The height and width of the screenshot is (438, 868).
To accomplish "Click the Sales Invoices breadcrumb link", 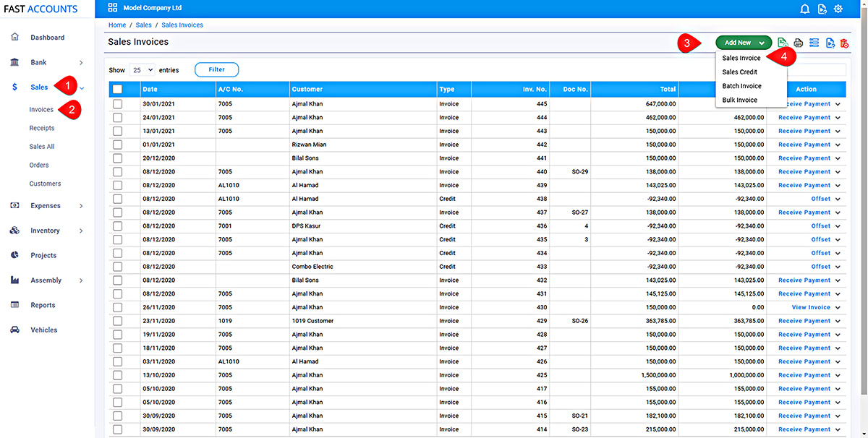I will pyautogui.click(x=182, y=25).
